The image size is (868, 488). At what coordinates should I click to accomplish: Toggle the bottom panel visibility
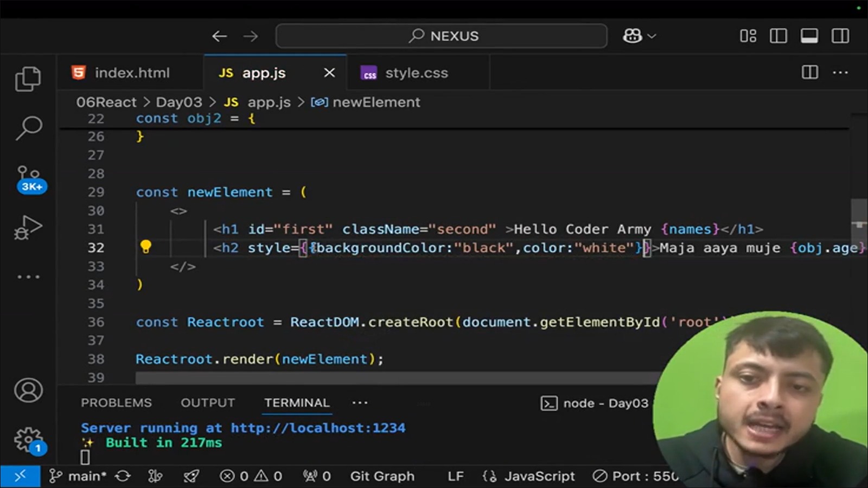point(809,36)
